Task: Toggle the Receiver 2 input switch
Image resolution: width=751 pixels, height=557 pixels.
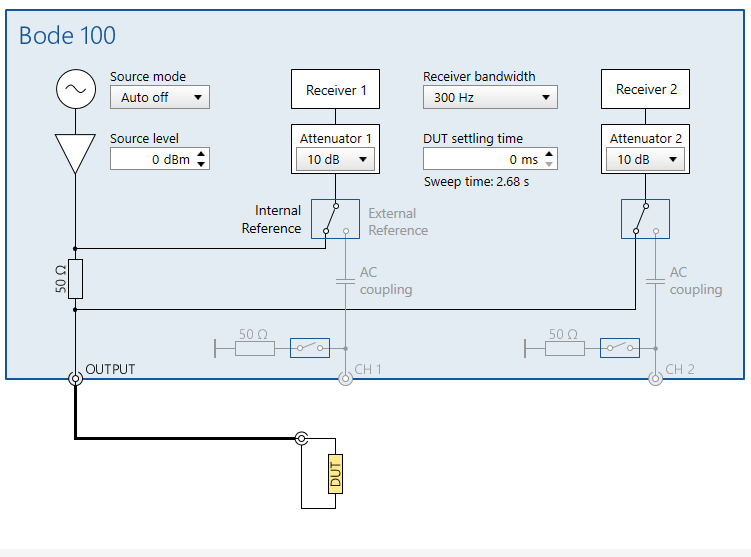Action: (x=645, y=219)
